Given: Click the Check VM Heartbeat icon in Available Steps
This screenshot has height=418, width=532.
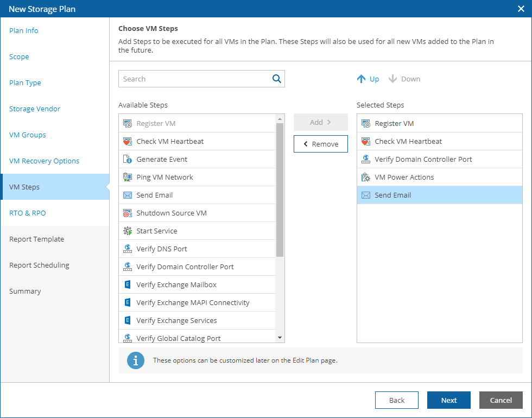Looking at the screenshot, I should click(128, 142).
